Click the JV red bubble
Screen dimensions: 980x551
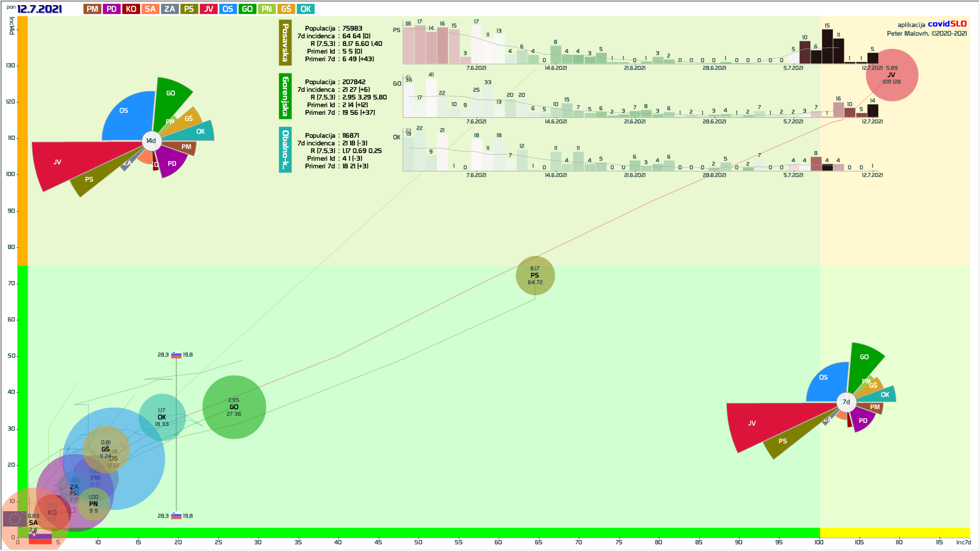[x=892, y=74]
